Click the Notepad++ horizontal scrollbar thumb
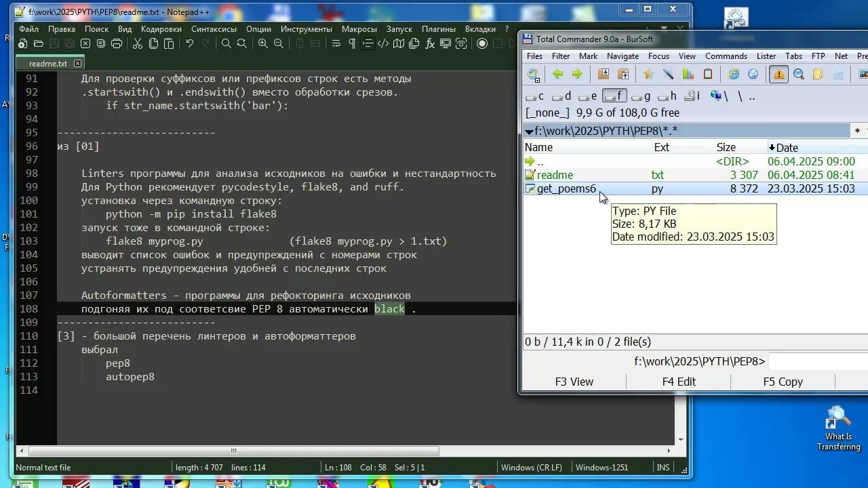 [x=234, y=451]
